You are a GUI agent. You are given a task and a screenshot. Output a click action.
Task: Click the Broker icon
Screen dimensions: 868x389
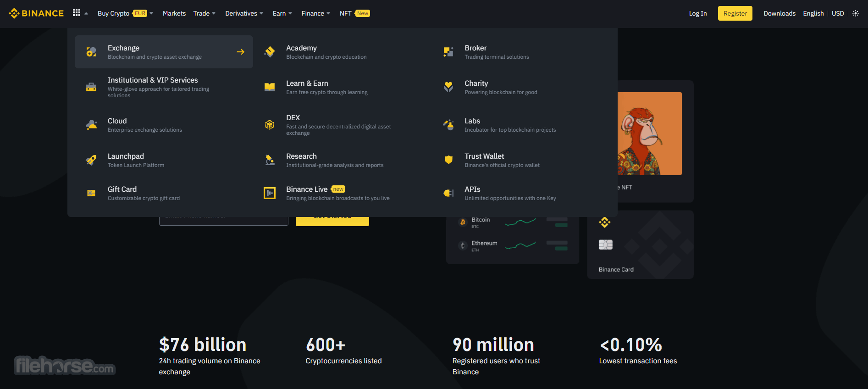(448, 52)
